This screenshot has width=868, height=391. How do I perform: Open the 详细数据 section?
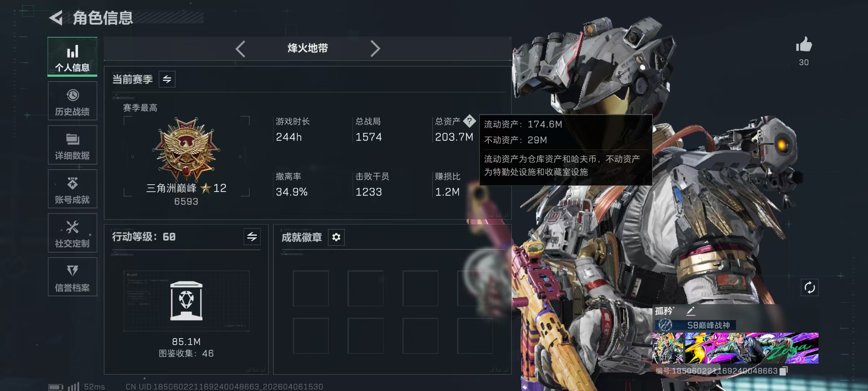[72, 145]
